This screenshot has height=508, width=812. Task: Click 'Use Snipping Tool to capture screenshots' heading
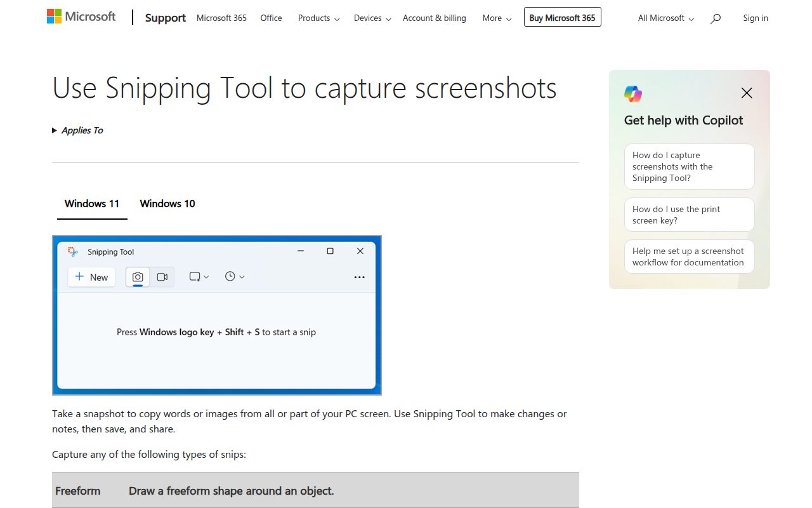(x=304, y=88)
